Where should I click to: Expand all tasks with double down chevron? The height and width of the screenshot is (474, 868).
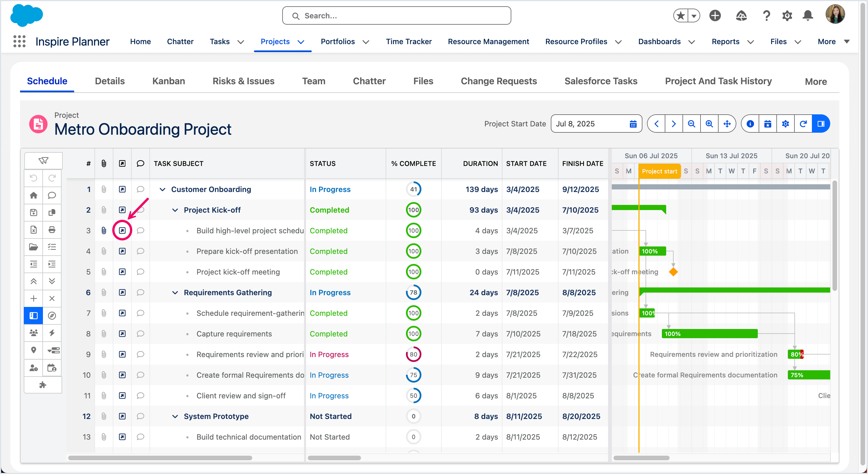(52, 281)
